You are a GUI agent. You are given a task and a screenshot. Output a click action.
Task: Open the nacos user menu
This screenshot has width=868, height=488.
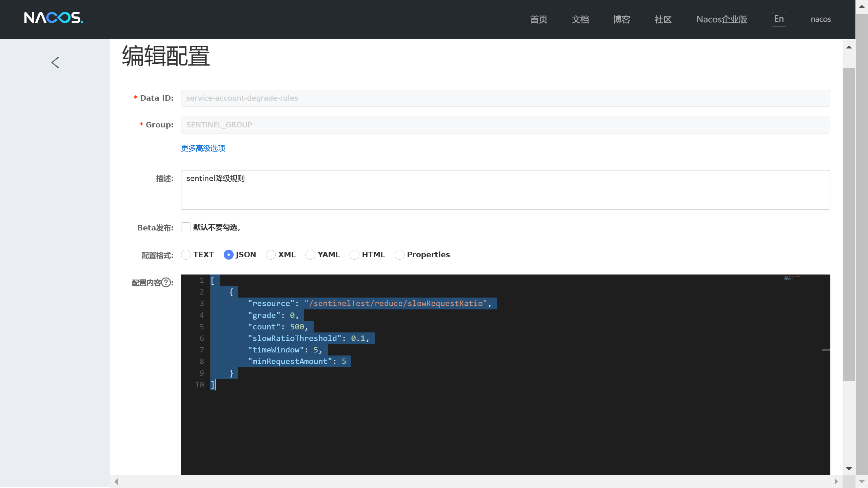pos(821,19)
